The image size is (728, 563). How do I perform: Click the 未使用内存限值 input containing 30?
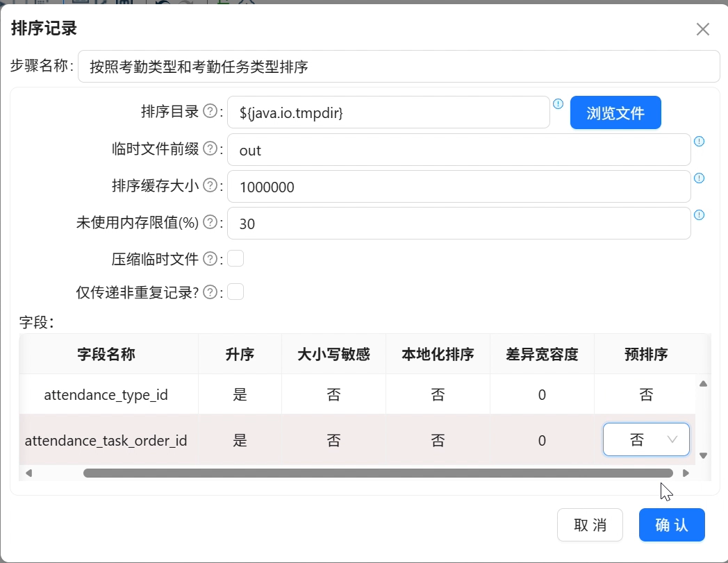[458, 224]
